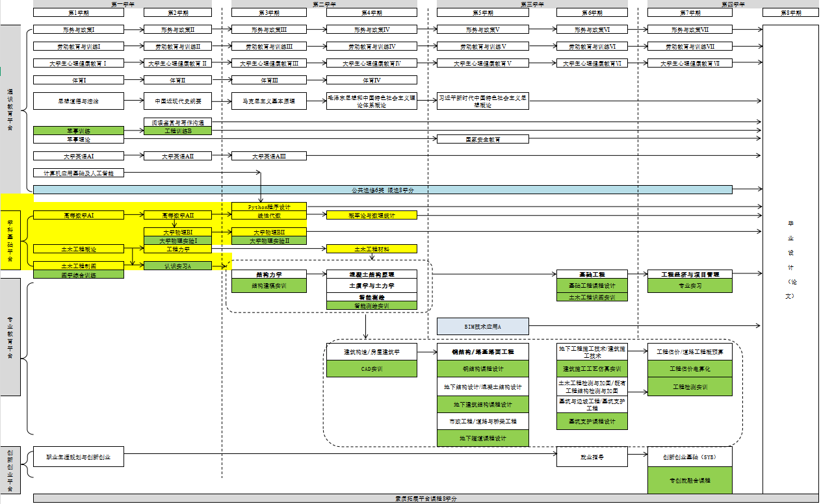Select the 第8学期 header box
The width and height of the screenshot is (821, 504).
790,12
